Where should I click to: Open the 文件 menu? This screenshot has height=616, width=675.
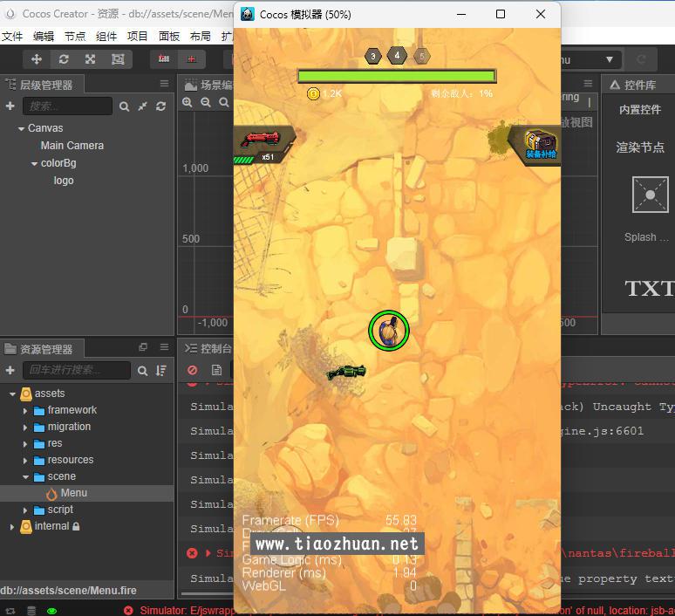[x=12, y=36]
